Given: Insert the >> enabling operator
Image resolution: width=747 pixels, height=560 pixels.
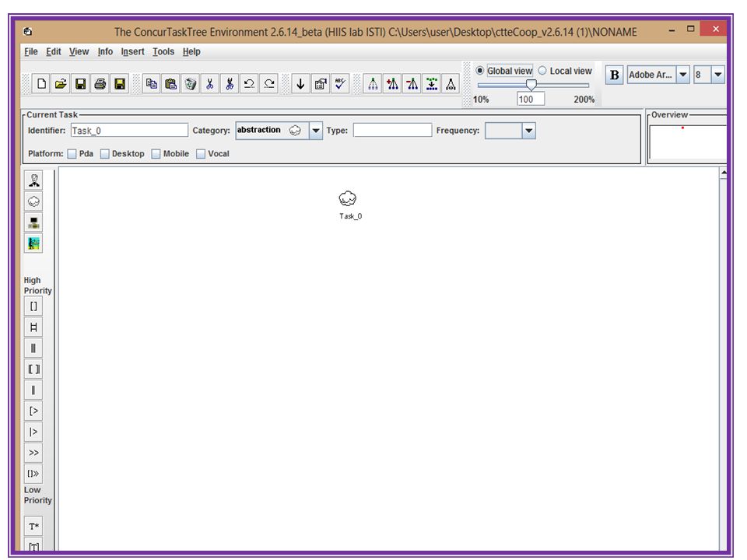Looking at the screenshot, I should point(33,453).
